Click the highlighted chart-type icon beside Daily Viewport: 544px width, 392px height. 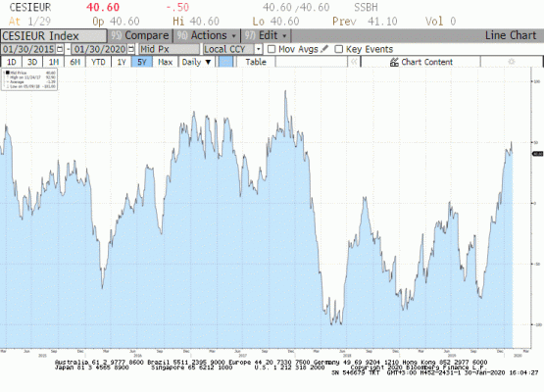(225, 62)
